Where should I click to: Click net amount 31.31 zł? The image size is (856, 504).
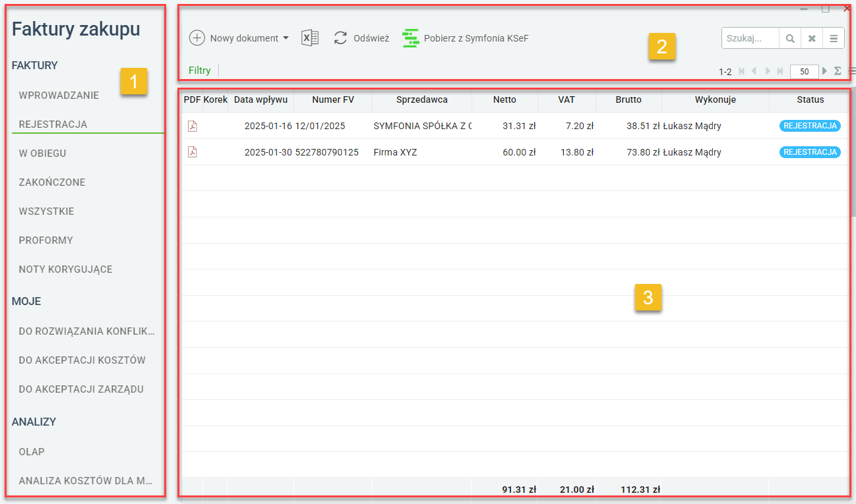(519, 126)
